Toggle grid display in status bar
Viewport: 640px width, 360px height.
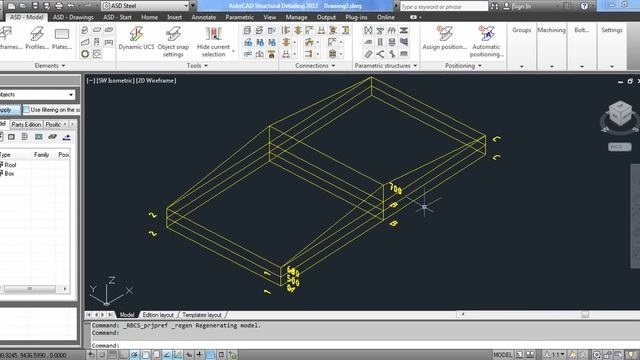coord(113,355)
